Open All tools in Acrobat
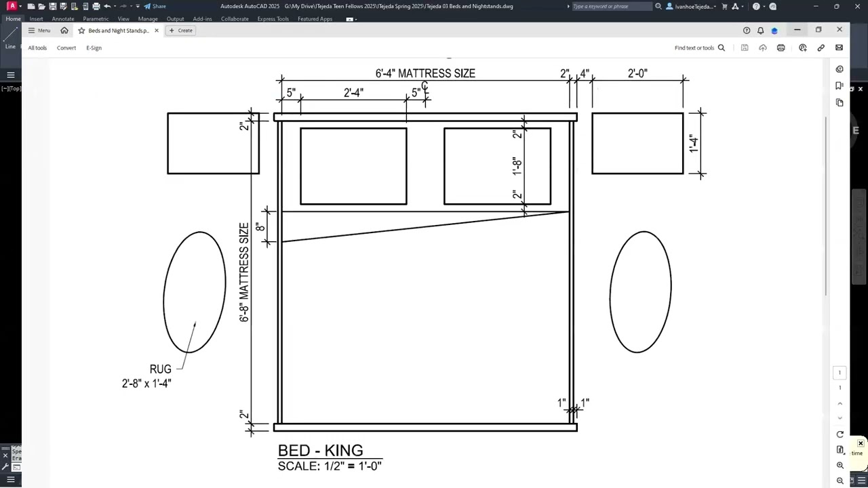The width and height of the screenshot is (868, 488). (37, 48)
